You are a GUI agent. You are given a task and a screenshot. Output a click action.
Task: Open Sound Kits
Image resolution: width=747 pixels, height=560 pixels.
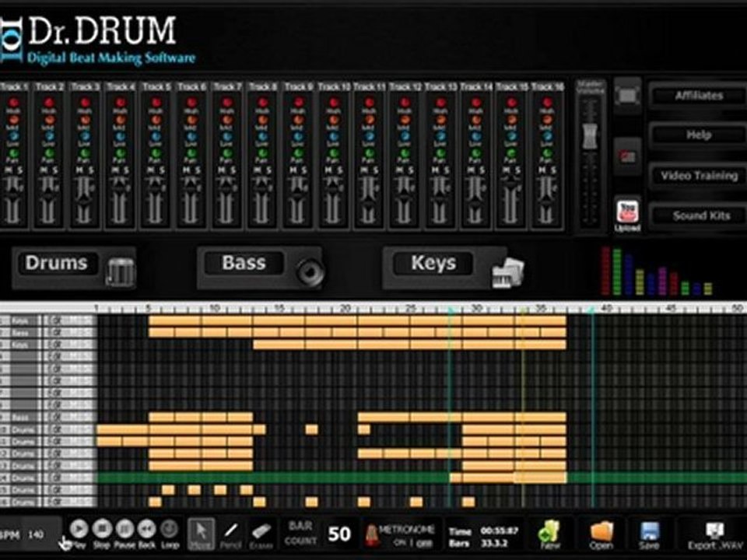[x=699, y=215]
